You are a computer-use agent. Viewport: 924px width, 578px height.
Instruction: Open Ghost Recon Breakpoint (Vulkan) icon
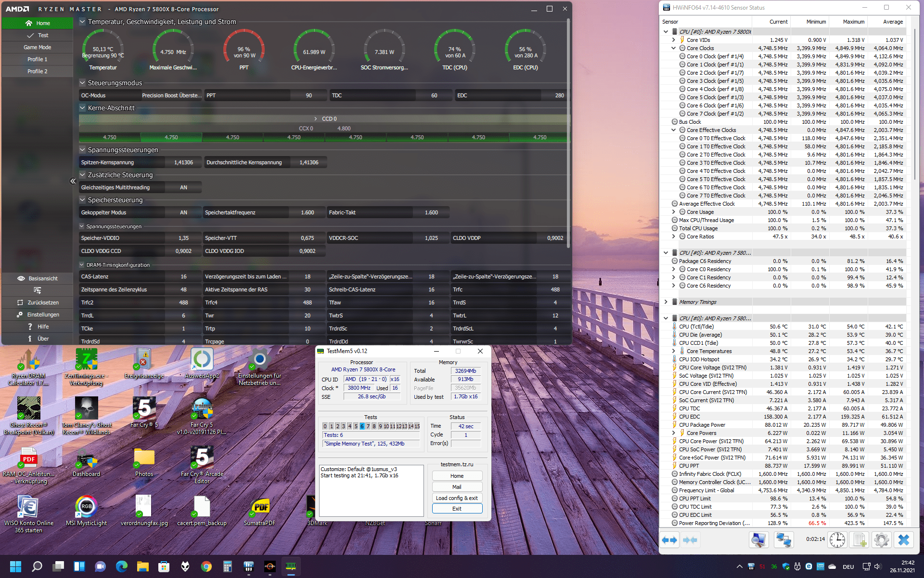[x=29, y=416]
